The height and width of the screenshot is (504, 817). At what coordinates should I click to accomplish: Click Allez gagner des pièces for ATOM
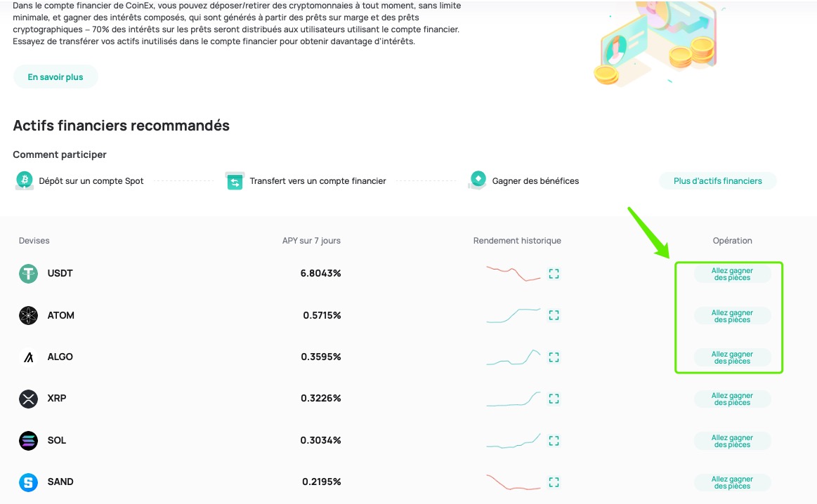tap(732, 316)
